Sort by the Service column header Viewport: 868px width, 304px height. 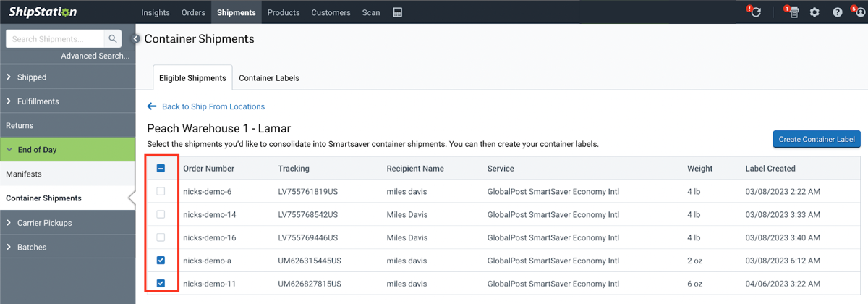click(x=501, y=168)
